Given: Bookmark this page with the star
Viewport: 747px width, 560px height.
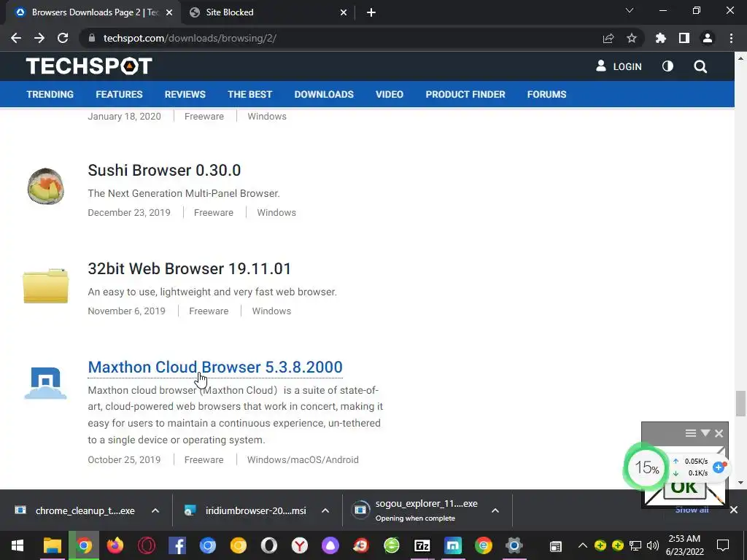Looking at the screenshot, I should [632, 38].
